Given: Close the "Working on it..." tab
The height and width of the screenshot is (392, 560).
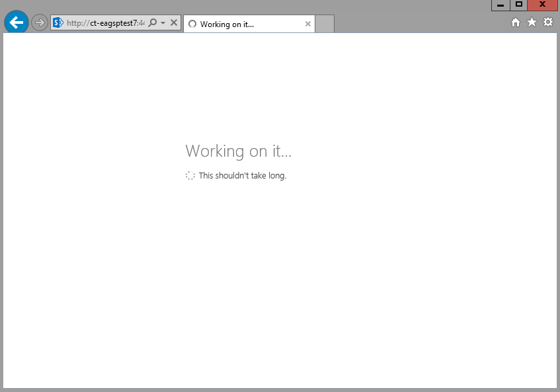Looking at the screenshot, I should pos(308,24).
